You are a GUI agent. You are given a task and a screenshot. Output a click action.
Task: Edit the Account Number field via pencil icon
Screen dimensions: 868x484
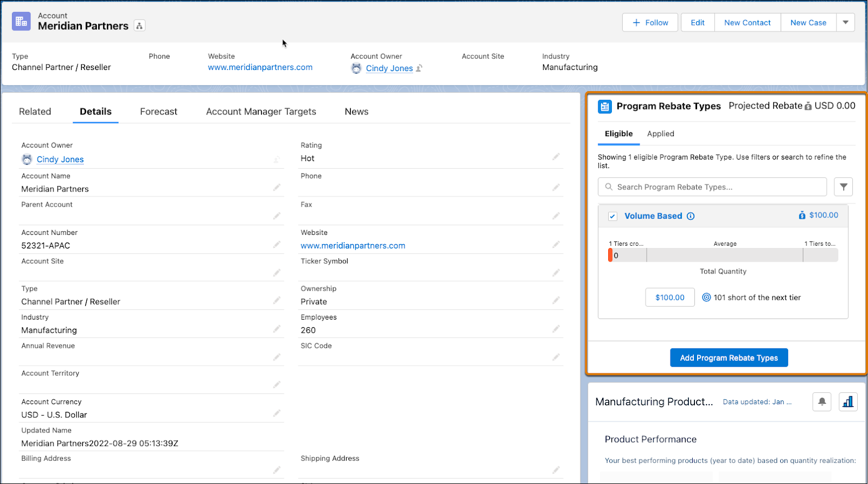277,245
